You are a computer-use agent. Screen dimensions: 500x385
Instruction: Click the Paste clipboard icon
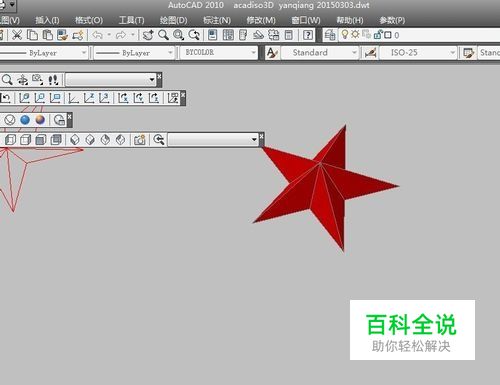coord(48,35)
